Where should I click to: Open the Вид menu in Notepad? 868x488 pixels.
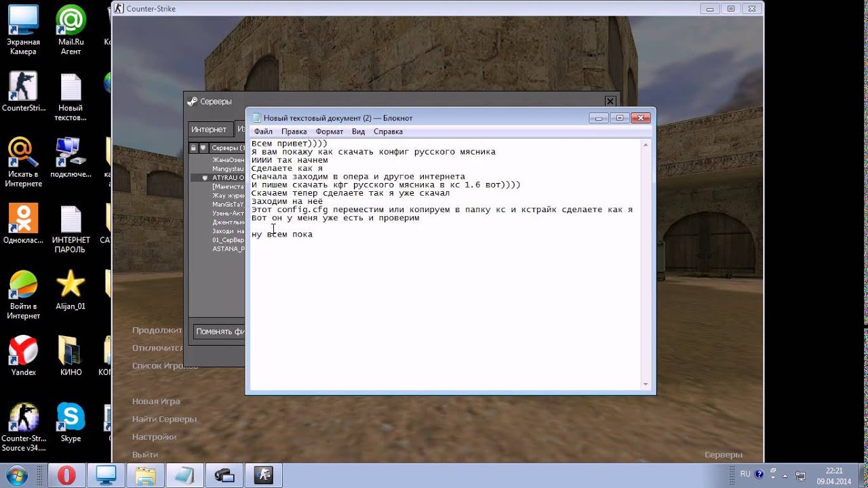(x=358, y=131)
